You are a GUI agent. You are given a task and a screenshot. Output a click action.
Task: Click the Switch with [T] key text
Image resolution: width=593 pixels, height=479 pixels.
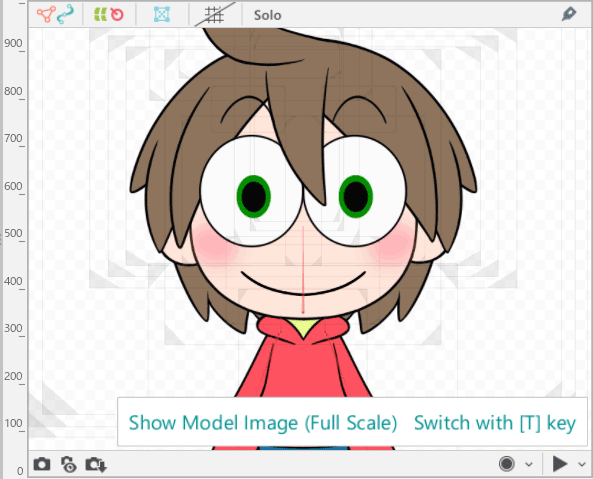[x=495, y=423]
